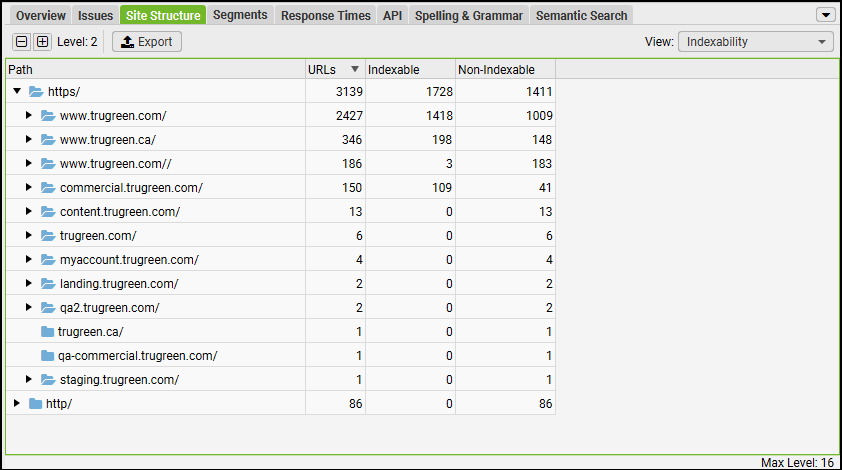Viewport: 842px width, 470px height.
Task: Expand the www.trugreen.com/ node arrow
Action: coord(29,115)
